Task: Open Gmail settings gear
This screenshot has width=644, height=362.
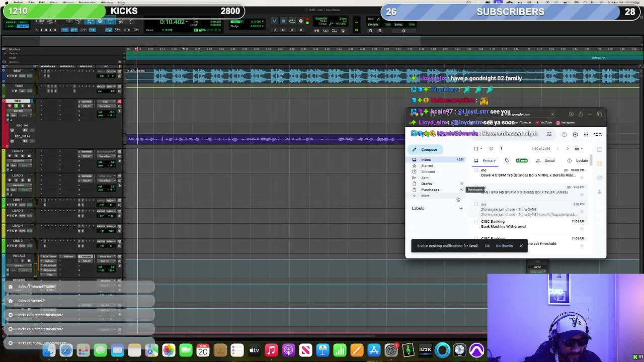Action: pyautogui.click(x=575, y=134)
